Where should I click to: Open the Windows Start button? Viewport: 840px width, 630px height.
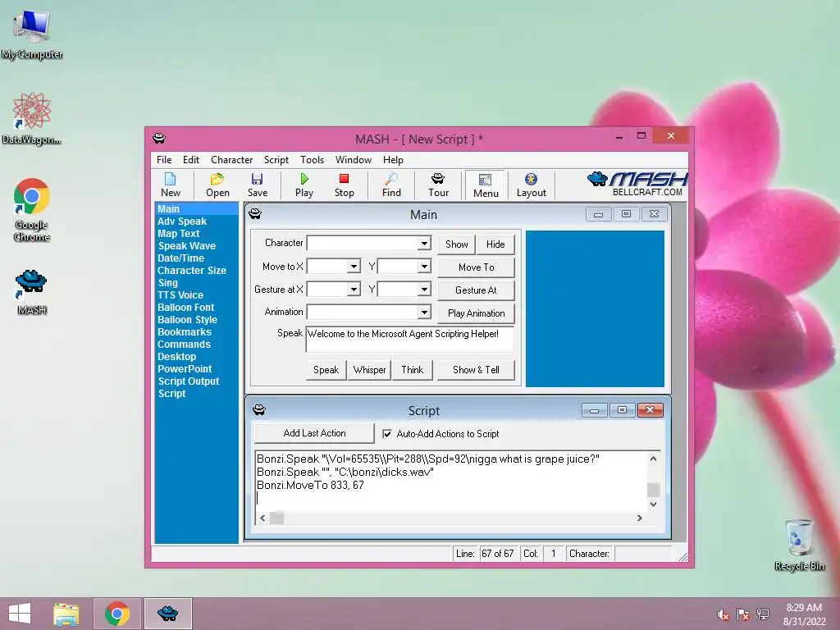coord(20,614)
